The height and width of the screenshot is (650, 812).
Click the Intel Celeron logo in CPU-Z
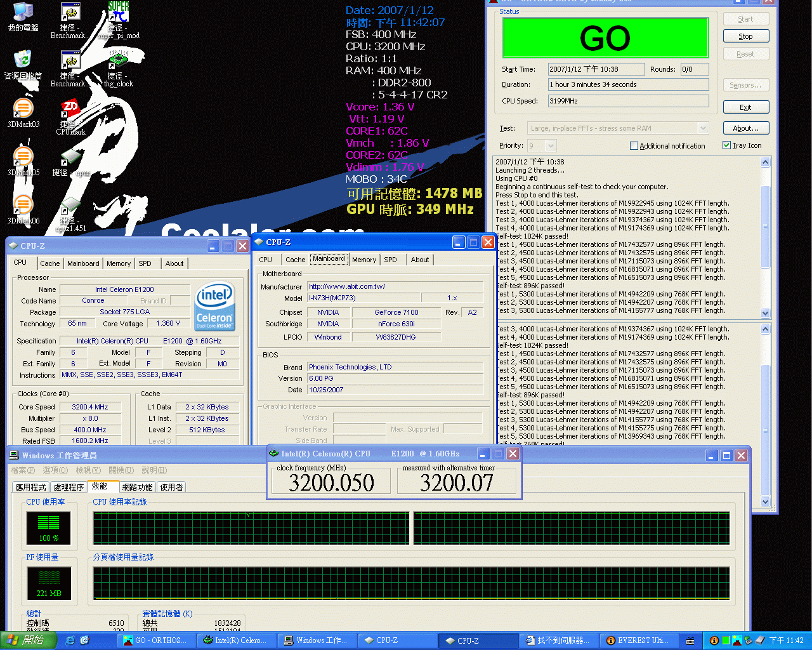click(x=214, y=307)
